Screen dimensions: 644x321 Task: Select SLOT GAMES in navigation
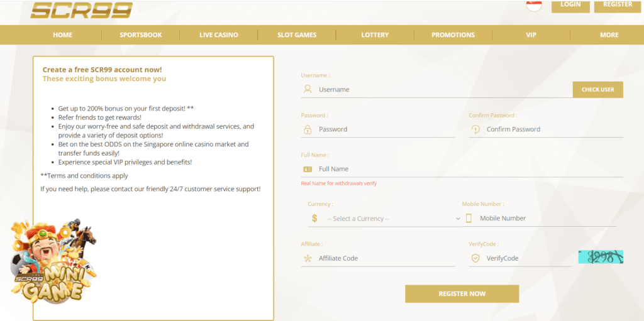[297, 35]
